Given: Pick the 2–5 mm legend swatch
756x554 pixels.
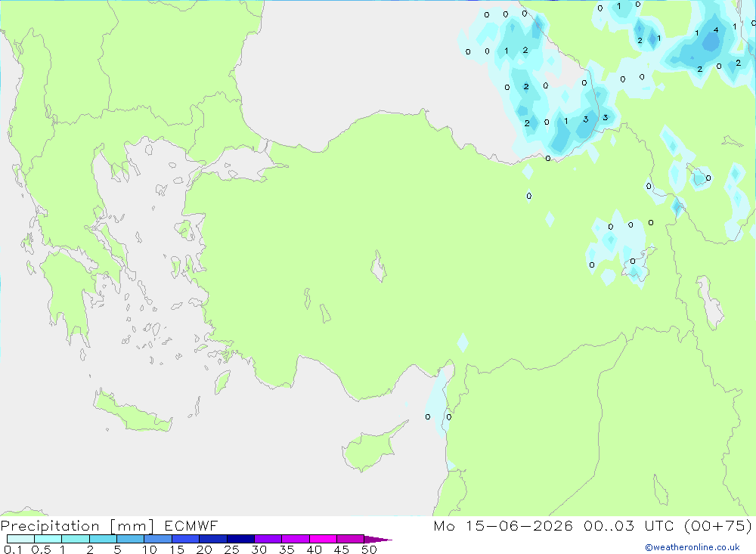Looking at the screenshot, I should click(103, 539).
